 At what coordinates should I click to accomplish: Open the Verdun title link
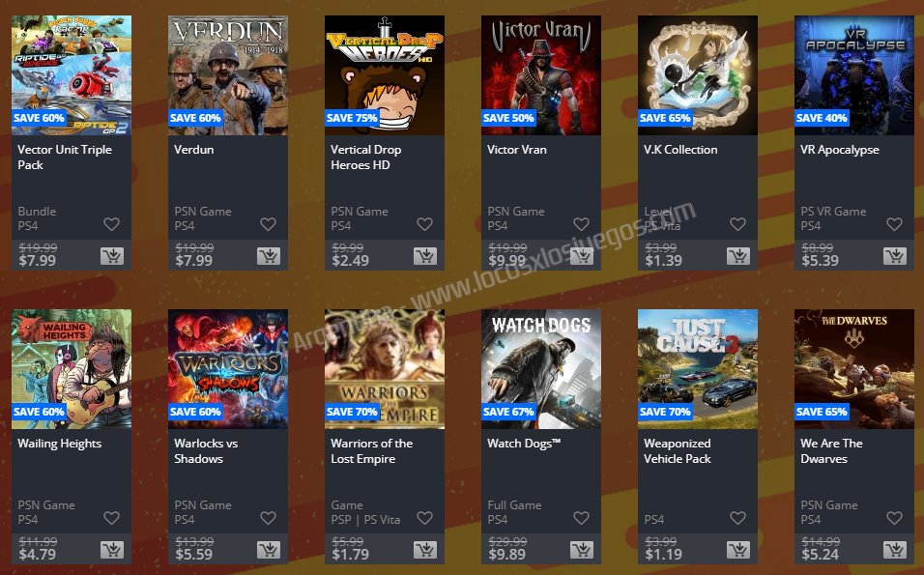click(x=194, y=150)
